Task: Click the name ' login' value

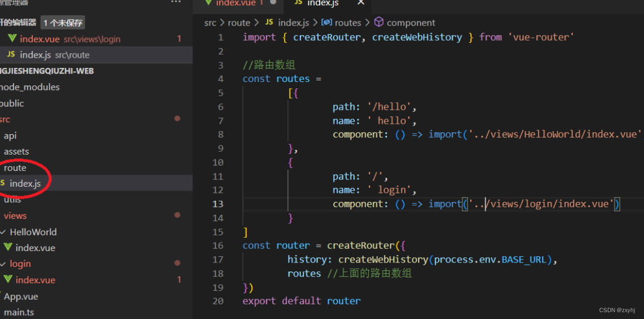Action: (x=389, y=190)
